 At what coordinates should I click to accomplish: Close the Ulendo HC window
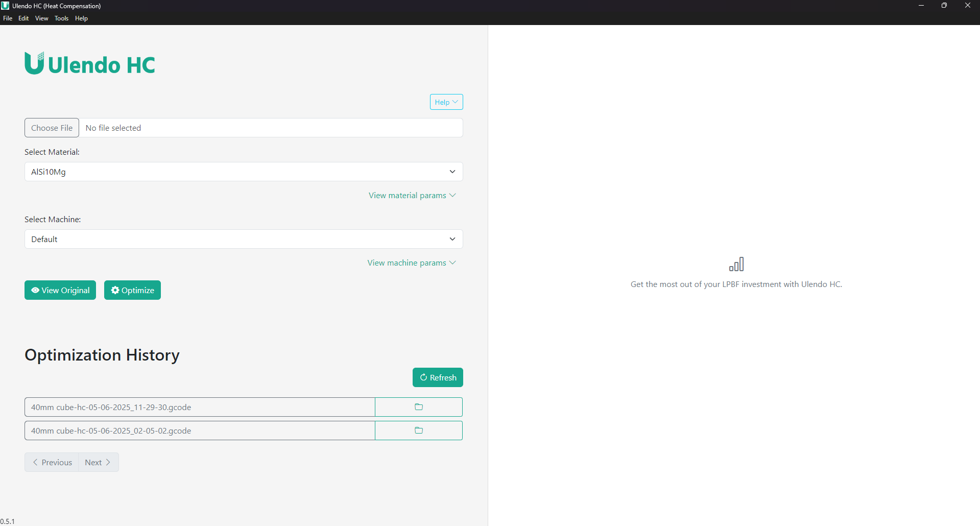(x=968, y=6)
